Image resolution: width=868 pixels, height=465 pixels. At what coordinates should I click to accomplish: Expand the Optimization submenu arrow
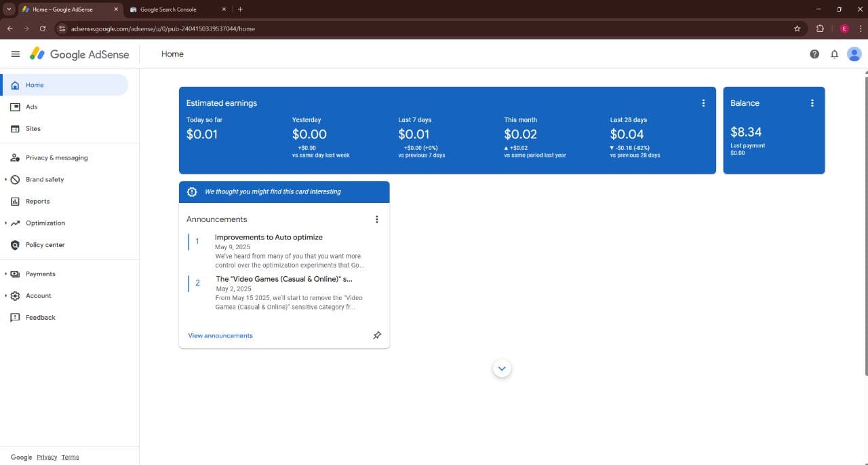coord(5,223)
